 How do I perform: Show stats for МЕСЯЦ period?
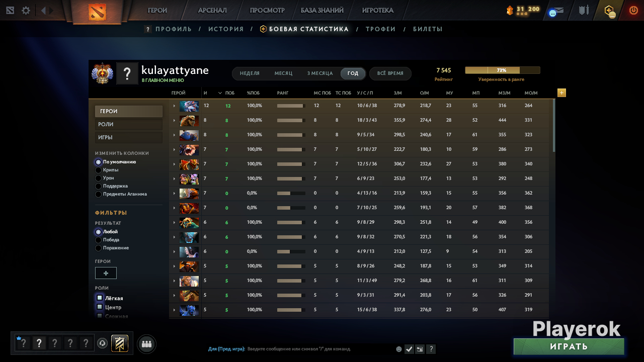283,73
